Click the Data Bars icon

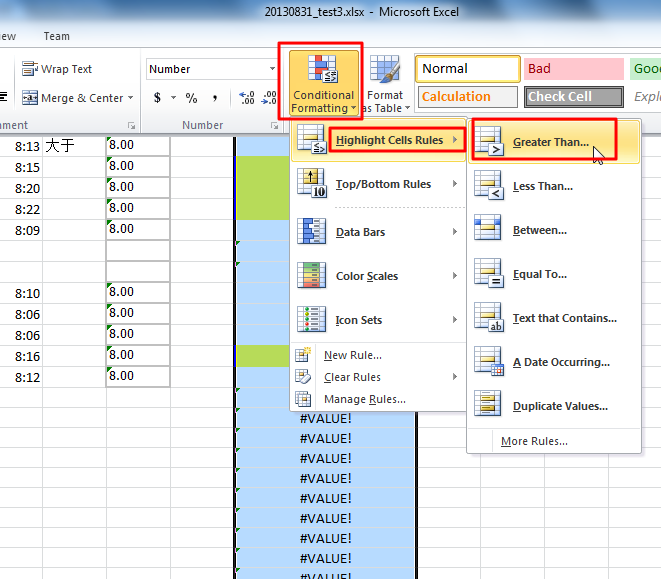pos(311,231)
